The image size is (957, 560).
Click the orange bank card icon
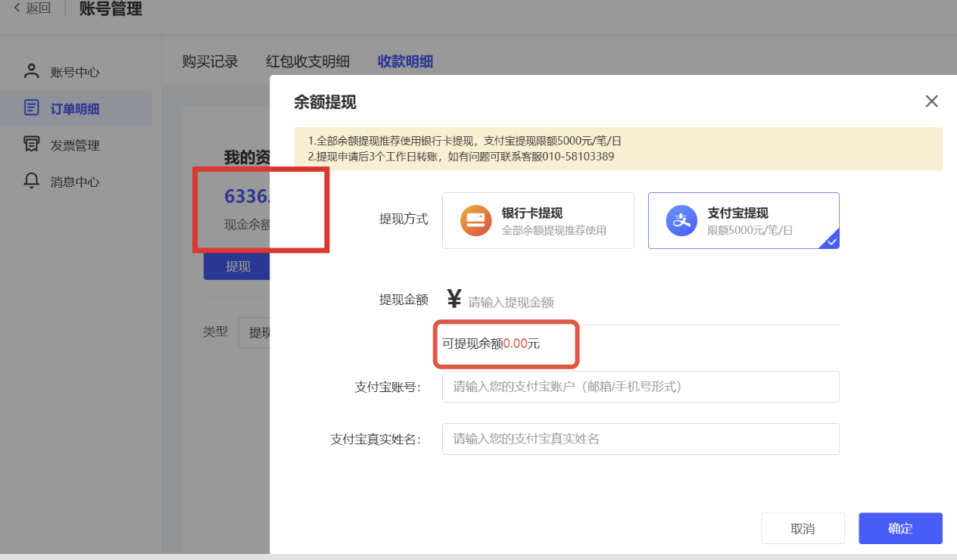[475, 220]
